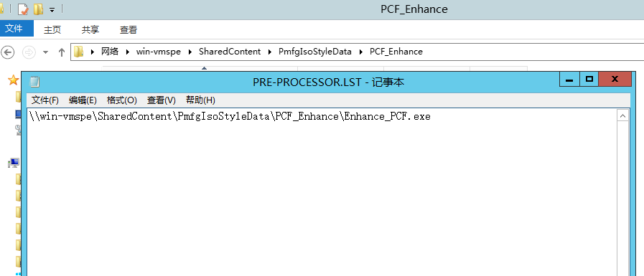The width and height of the screenshot is (644, 276).
Task: Expand the chevron after SharedContent in address bar
Action: tap(270, 52)
